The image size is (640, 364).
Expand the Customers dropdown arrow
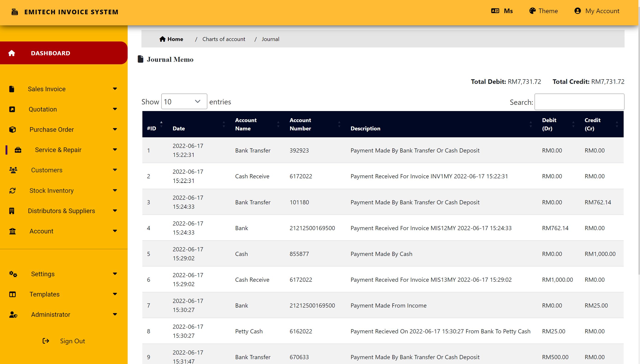click(115, 170)
